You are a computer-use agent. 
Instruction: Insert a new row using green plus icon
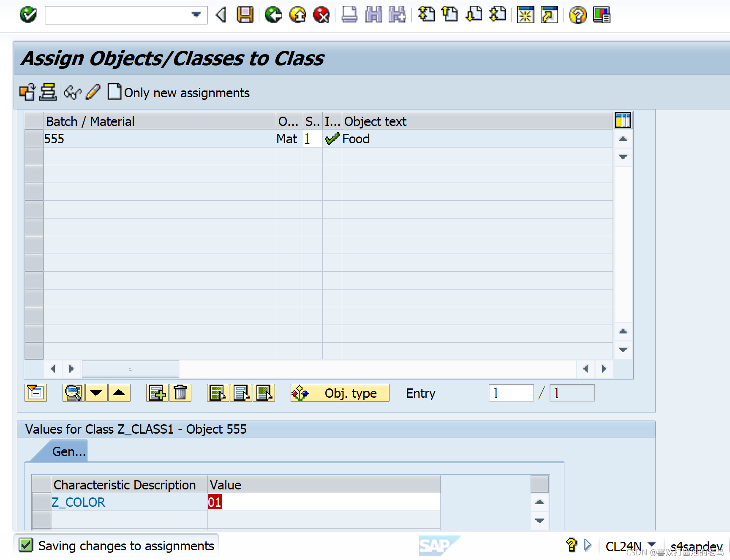point(157,393)
